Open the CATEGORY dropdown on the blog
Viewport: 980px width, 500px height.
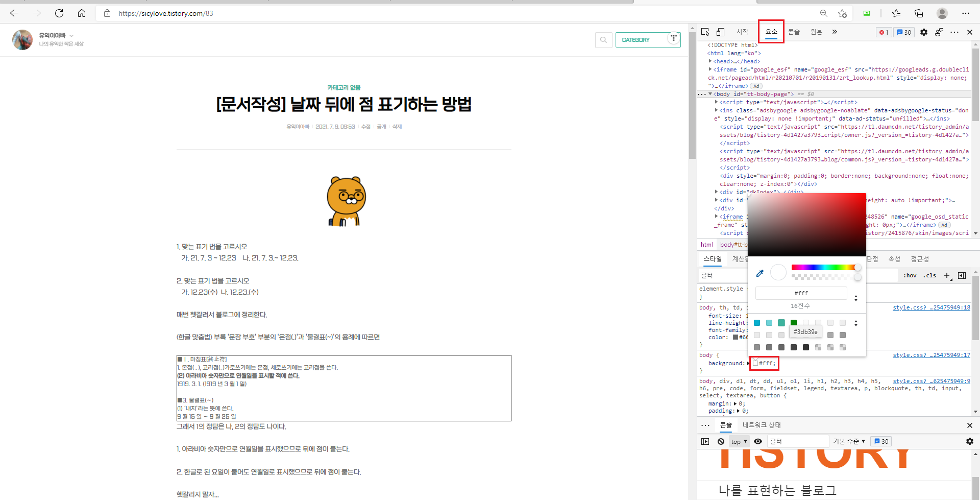[x=648, y=40]
